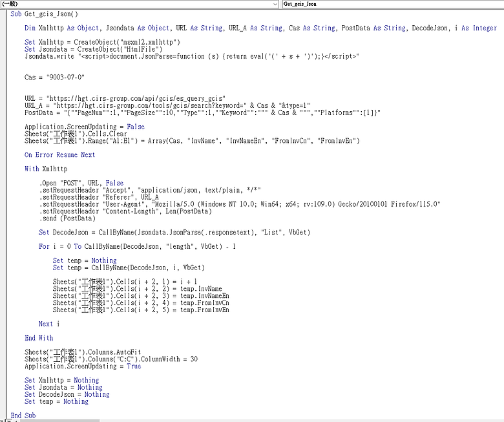Image resolution: width=504 pixels, height=422 pixels.
Task: Click the line assigning temp.FromInvEn
Action: [x=141, y=310]
